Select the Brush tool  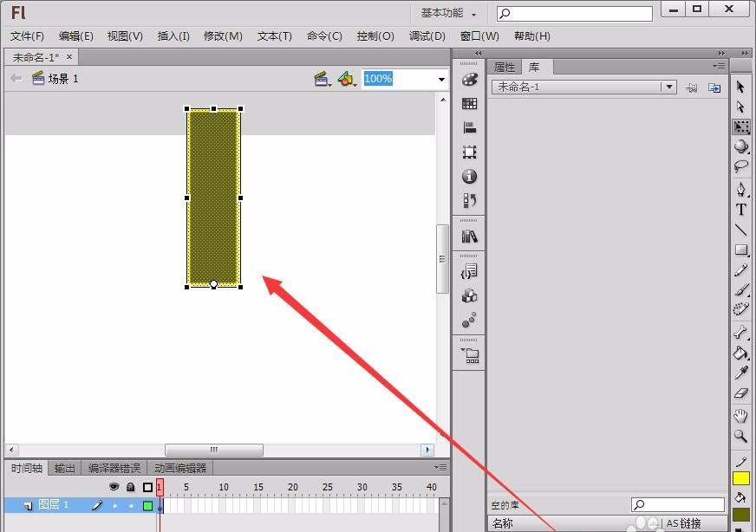coord(741,289)
